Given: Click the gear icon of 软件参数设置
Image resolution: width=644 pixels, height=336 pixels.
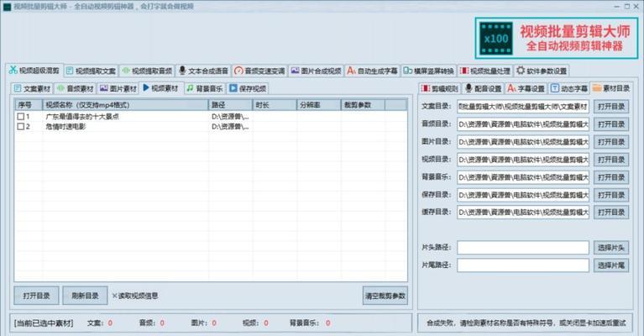Looking at the screenshot, I should [x=521, y=71].
